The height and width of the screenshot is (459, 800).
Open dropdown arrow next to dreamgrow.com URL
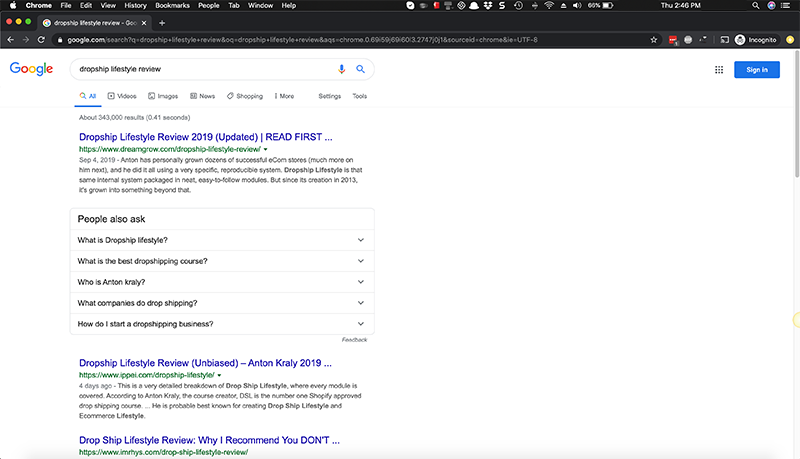point(265,149)
